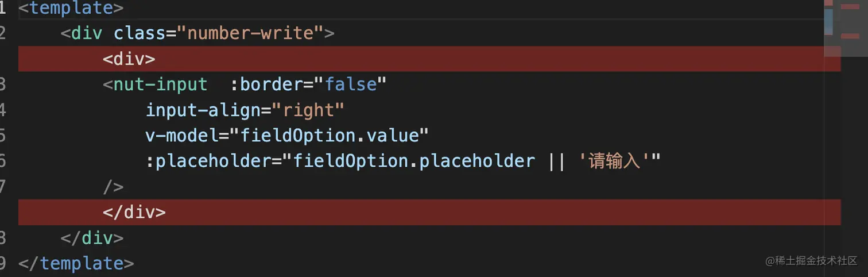Click the deleted opening div line highlighted red

429,59
